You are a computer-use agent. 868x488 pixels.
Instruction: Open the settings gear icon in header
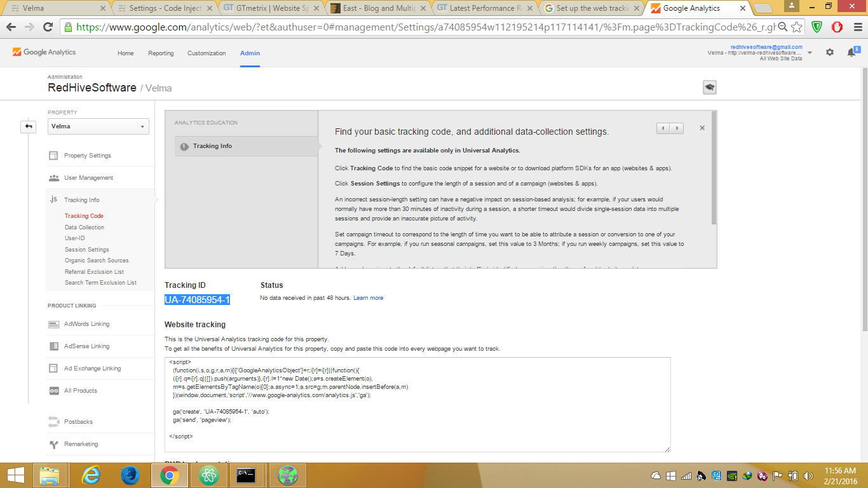(x=830, y=52)
